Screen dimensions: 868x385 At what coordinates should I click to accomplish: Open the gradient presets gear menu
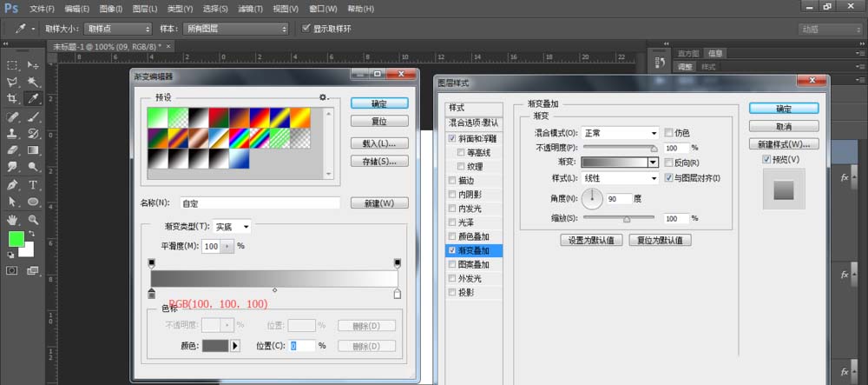pos(324,97)
